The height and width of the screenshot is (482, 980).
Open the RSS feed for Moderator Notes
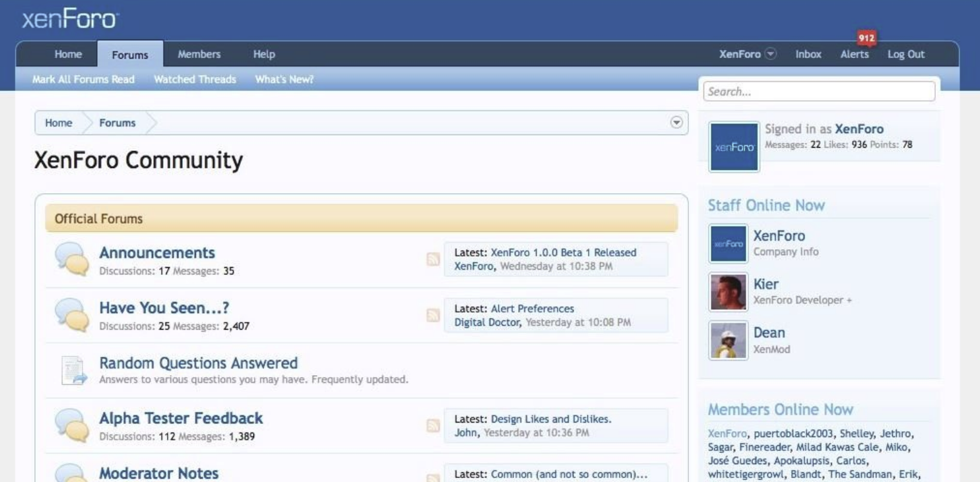(x=433, y=479)
